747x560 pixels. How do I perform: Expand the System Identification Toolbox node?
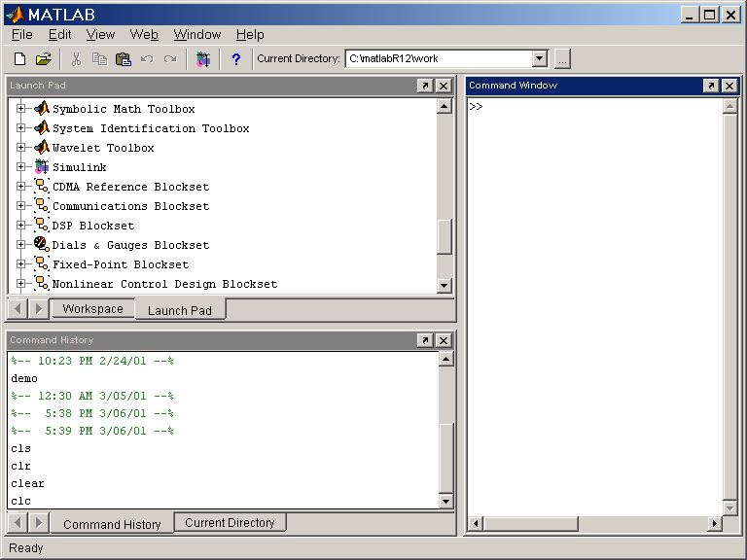coord(20,127)
